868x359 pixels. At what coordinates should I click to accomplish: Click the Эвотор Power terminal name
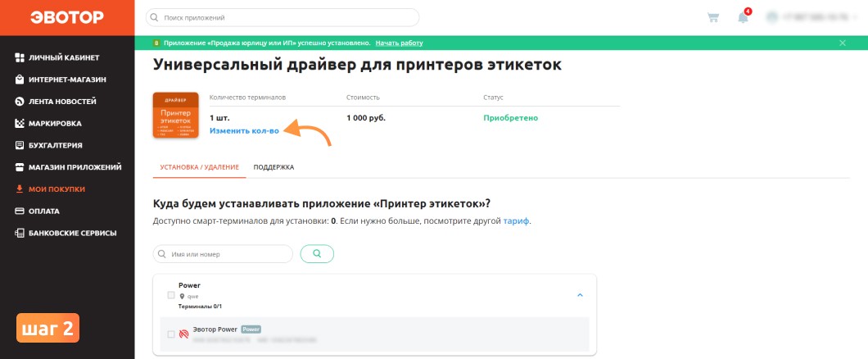point(215,329)
